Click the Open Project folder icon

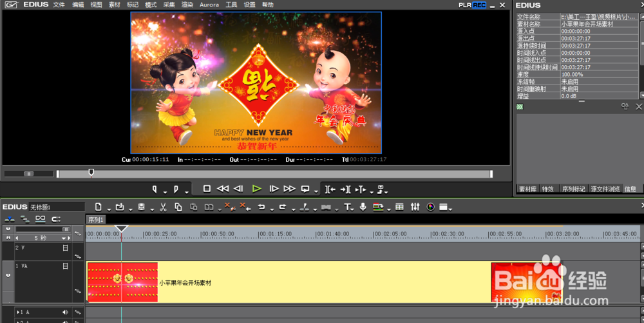point(120,207)
